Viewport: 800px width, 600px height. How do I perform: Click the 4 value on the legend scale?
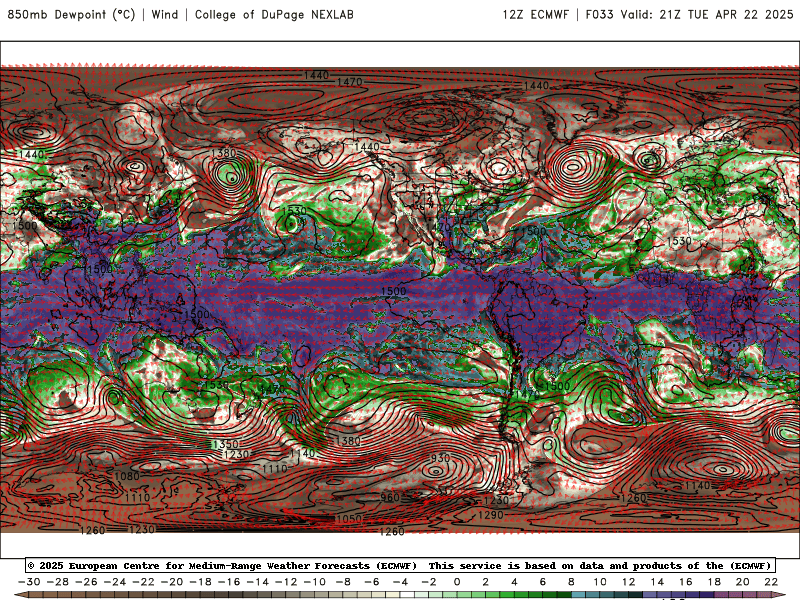point(514,582)
